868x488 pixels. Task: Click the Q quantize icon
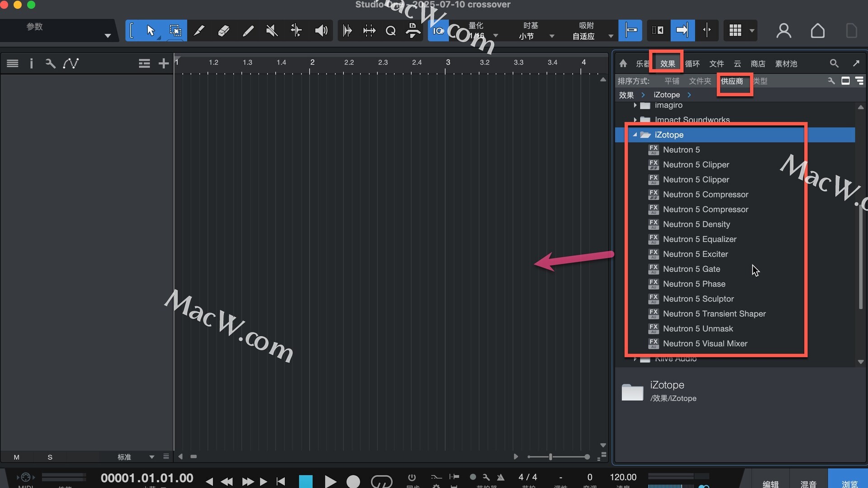tap(391, 31)
